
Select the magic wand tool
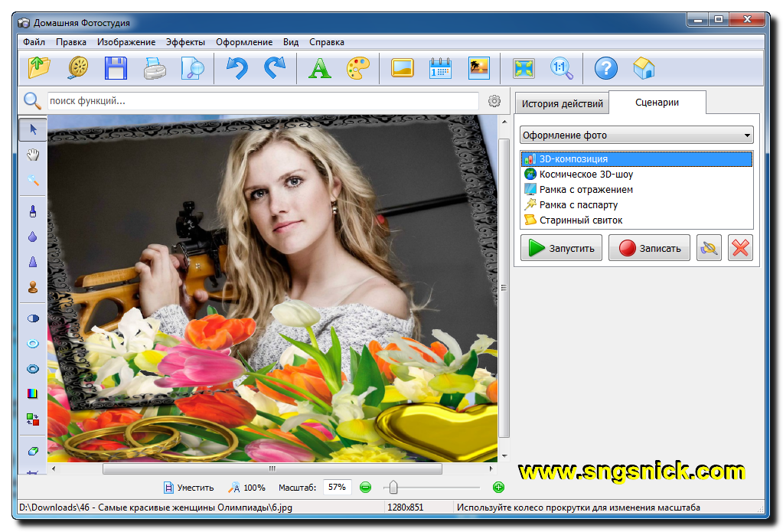tap(33, 180)
